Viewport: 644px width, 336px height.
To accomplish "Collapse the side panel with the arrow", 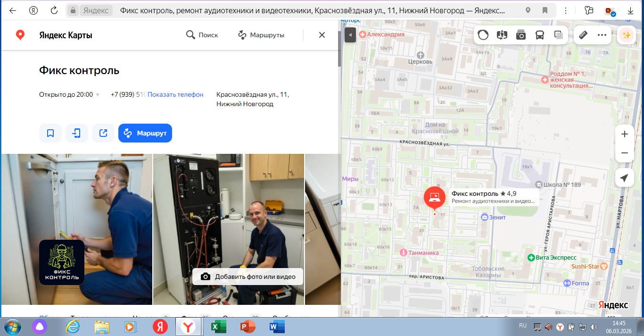I will (x=350, y=35).
